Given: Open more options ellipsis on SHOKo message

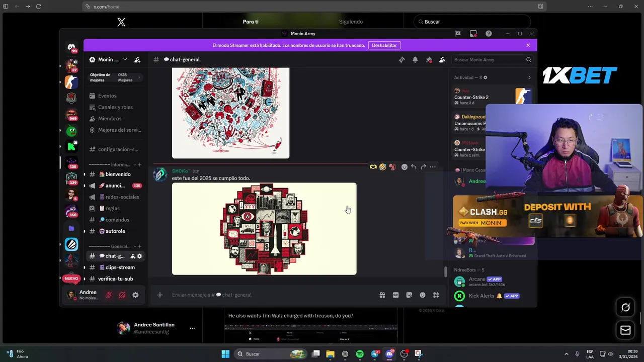Looking at the screenshot, I should [x=433, y=167].
